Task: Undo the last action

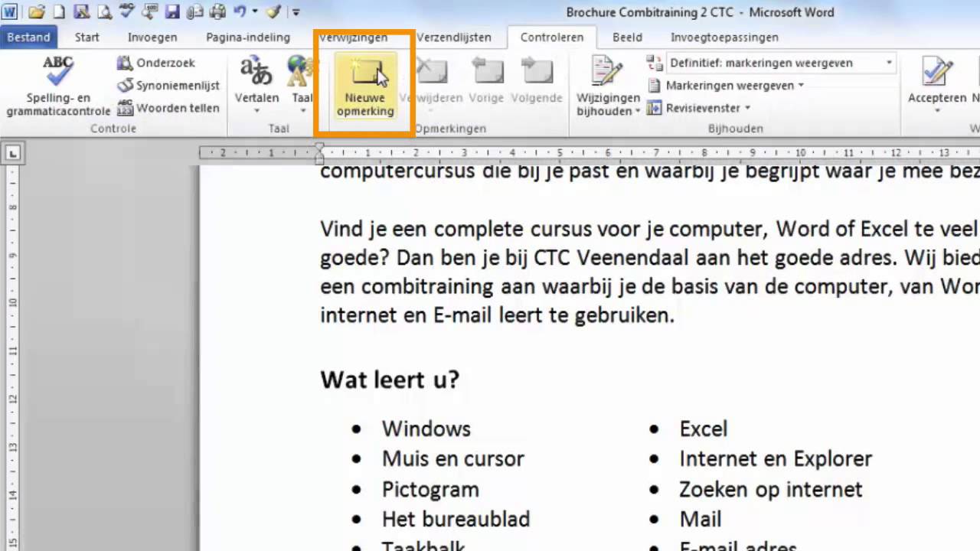Action: 240,11
